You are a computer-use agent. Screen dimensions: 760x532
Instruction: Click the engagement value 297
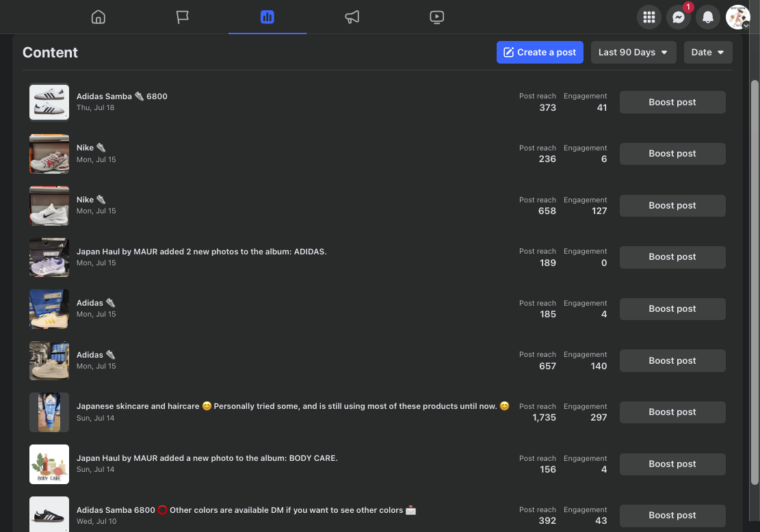pos(599,417)
